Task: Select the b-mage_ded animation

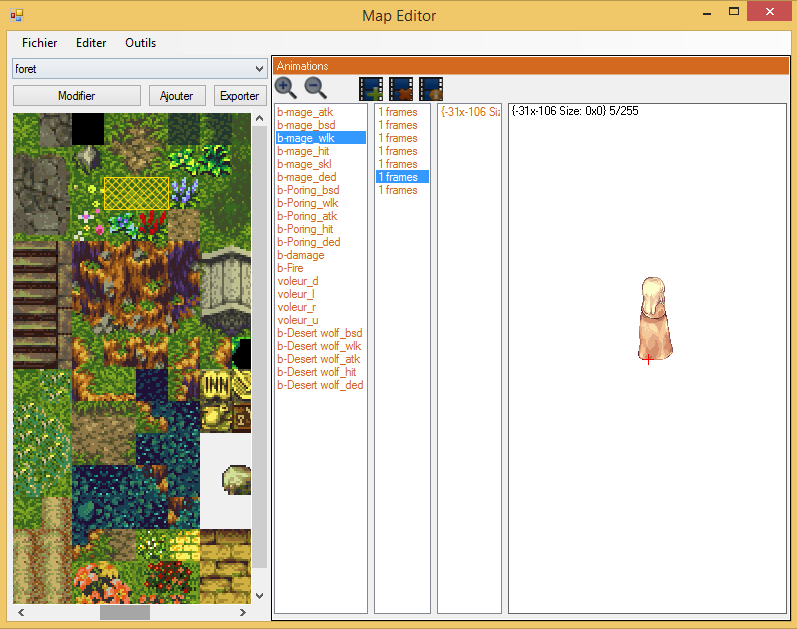Action: [321, 177]
